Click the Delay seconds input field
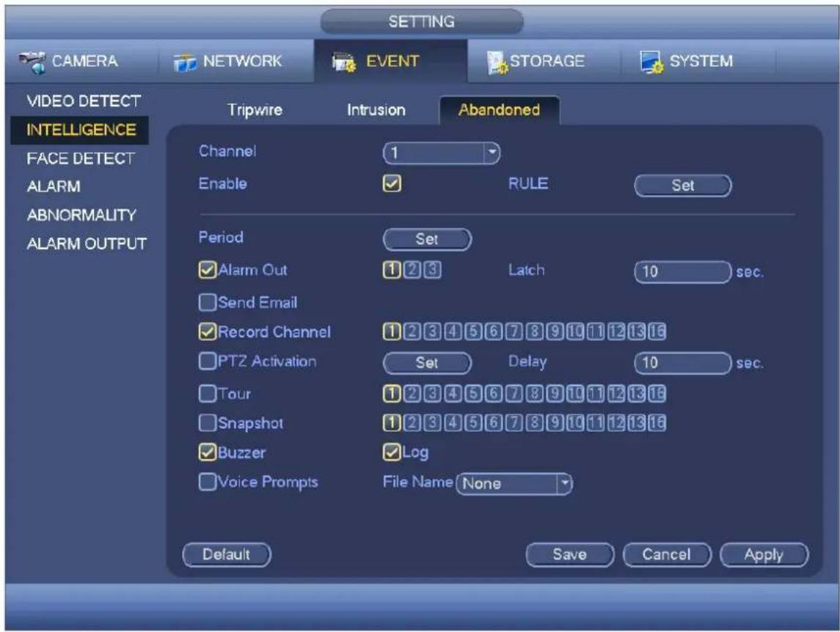This screenshot has height=632, width=840. (x=682, y=363)
